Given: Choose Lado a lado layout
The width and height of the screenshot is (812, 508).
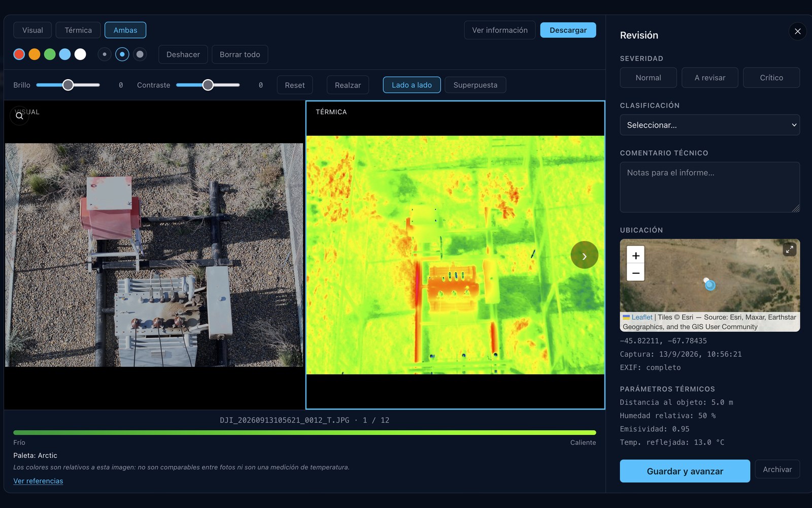Looking at the screenshot, I should click(x=412, y=85).
